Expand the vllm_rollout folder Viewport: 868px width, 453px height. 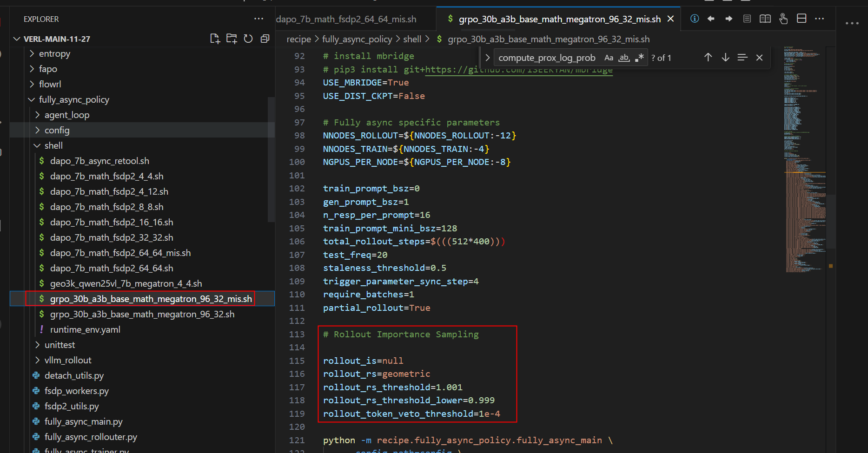[37, 360]
